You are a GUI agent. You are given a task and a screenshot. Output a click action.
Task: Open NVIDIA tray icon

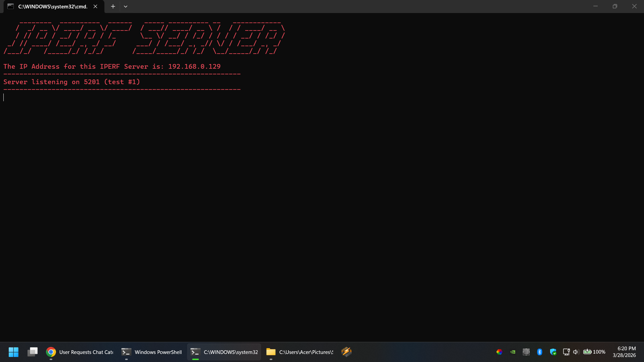(513, 352)
